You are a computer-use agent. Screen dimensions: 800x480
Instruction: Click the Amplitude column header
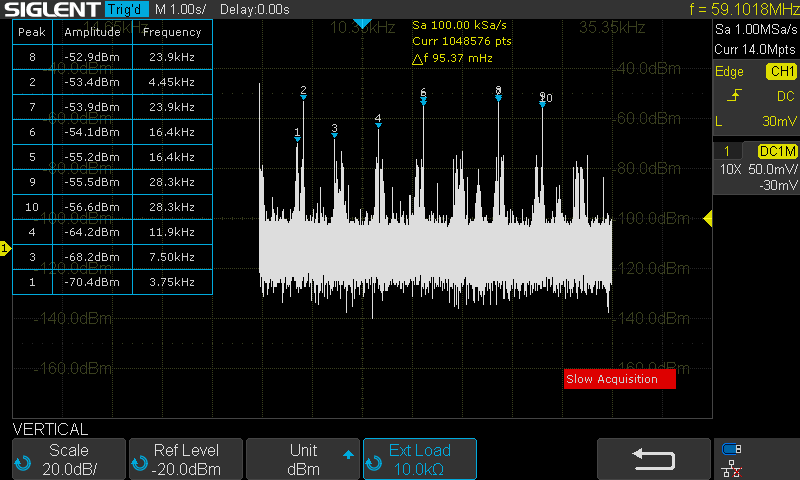tap(92, 32)
